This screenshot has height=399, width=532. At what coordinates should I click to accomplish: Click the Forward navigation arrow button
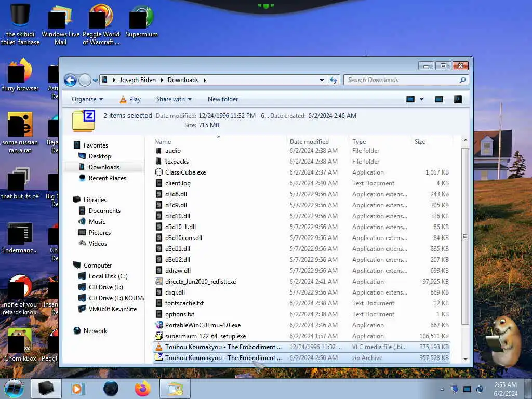tap(85, 81)
